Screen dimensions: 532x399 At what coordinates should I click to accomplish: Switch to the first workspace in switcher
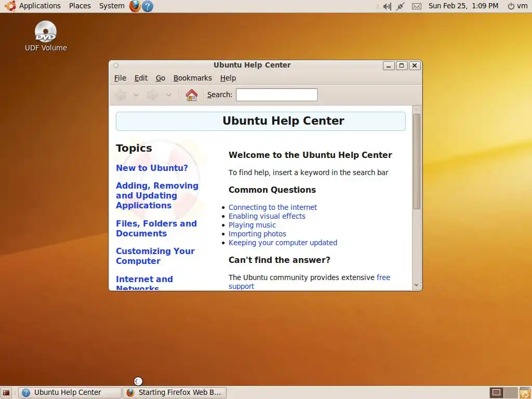496,393
